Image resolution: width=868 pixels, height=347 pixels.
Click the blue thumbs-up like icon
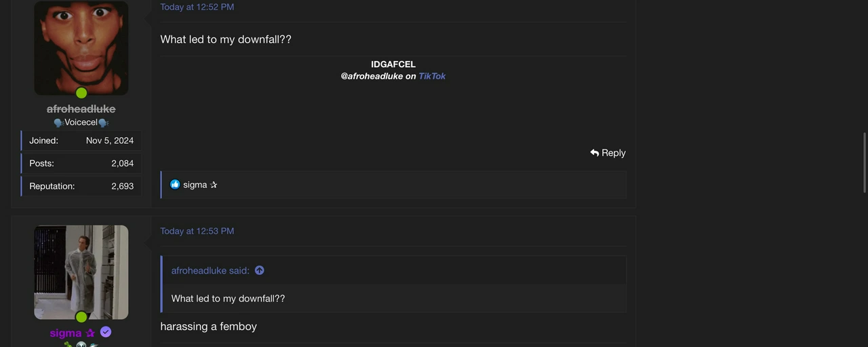[175, 184]
